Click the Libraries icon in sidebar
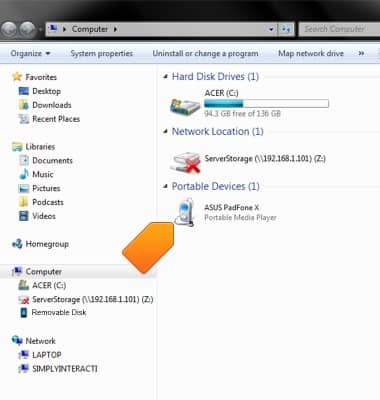Viewport: 380px width, 400px height. (17, 147)
